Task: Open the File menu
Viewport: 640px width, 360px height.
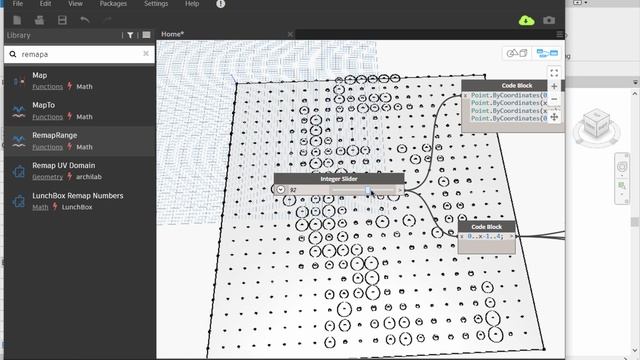Action: pyautogui.click(x=18, y=4)
